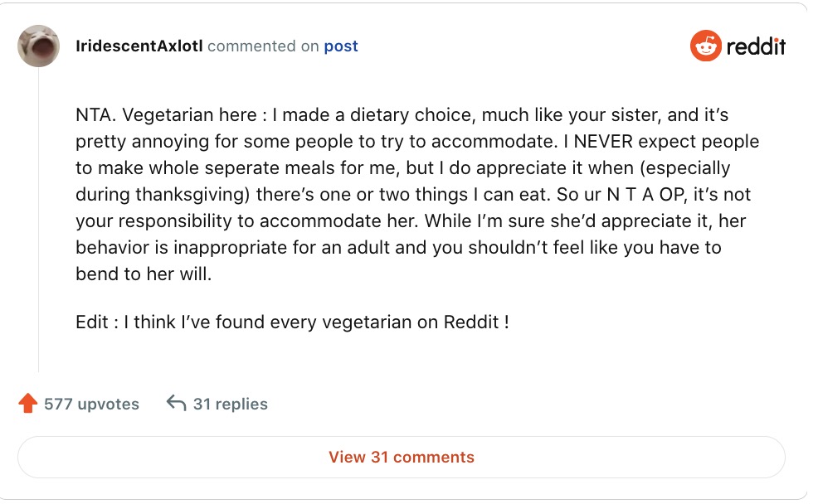Open the Reddit Snoo logo
This screenshot has height=504, width=818.
[x=705, y=46]
